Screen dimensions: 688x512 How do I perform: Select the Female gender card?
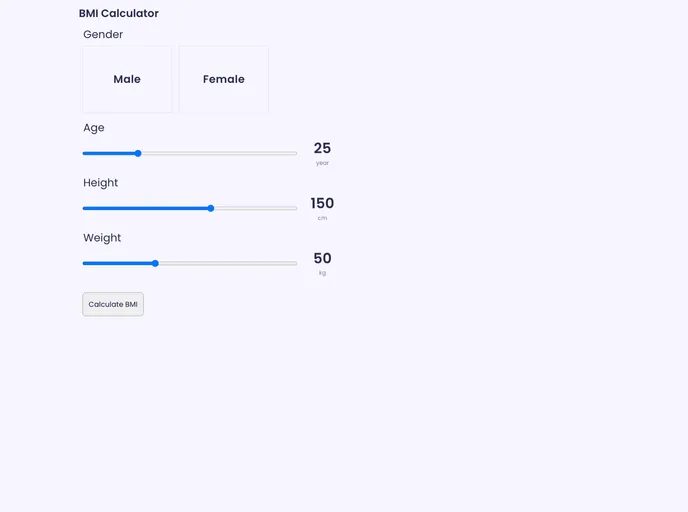[x=224, y=79]
